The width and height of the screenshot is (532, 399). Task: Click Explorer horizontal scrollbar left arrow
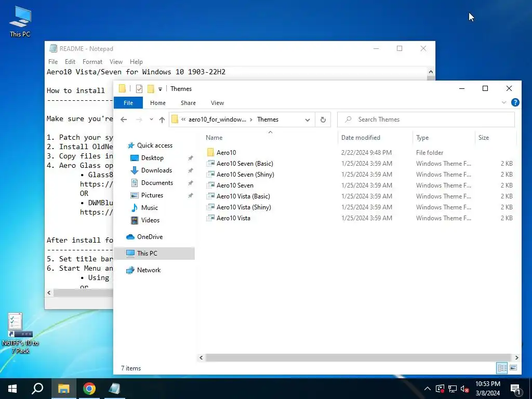pyautogui.click(x=201, y=357)
